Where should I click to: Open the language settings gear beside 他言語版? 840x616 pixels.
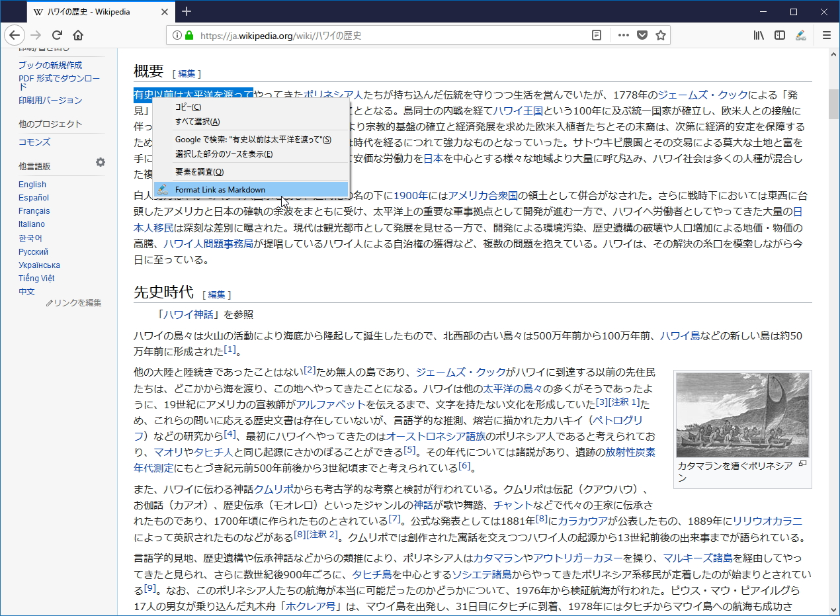tap(100, 161)
